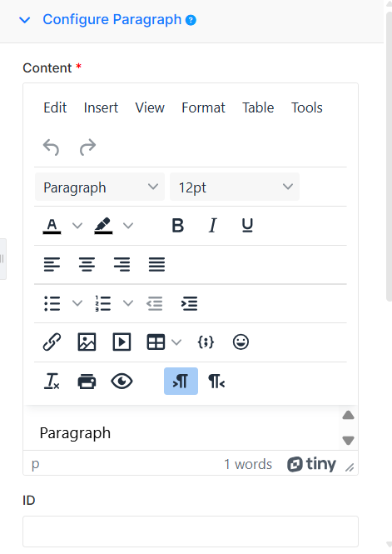Open the insert image dialog icon
The height and width of the screenshot is (554, 392).
click(x=87, y=342)
